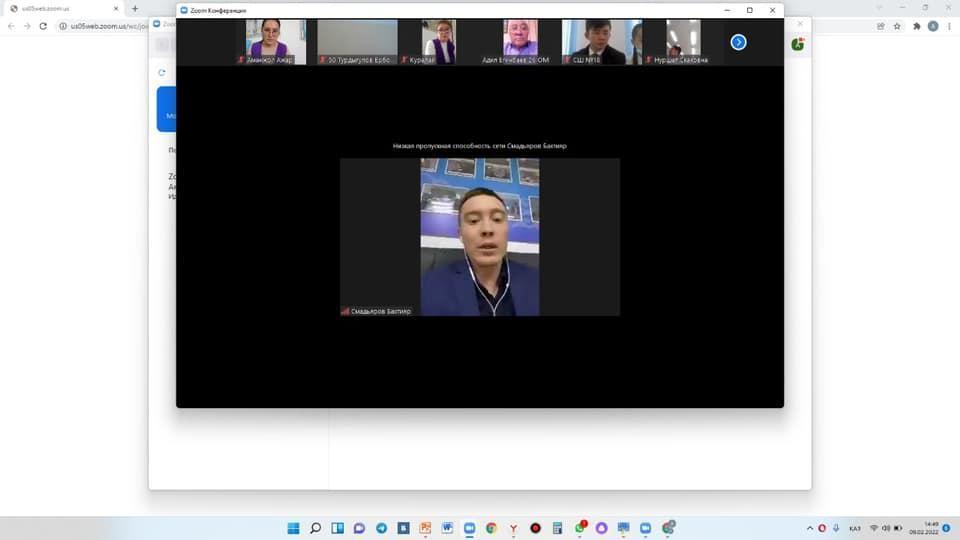Screen dimensions: 960x540
Task: Open Windows Start menu on taskbar
Action: point(293,528)
